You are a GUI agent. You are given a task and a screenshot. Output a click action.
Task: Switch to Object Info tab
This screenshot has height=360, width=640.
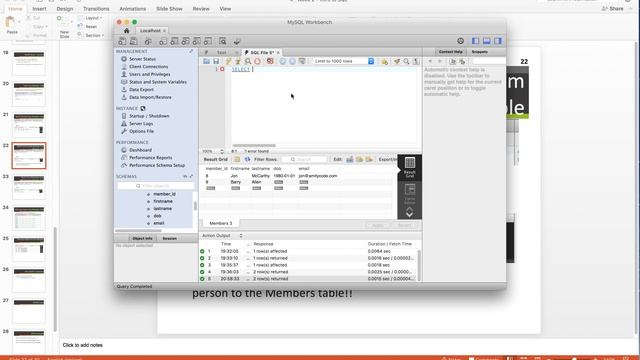point(142,238)
